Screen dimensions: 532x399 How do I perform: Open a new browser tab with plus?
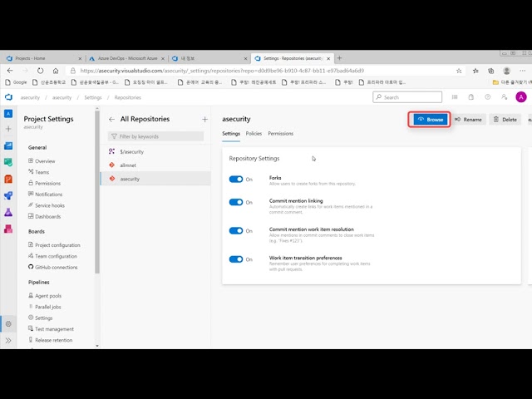pyautogui.click(x=339, y=58)
